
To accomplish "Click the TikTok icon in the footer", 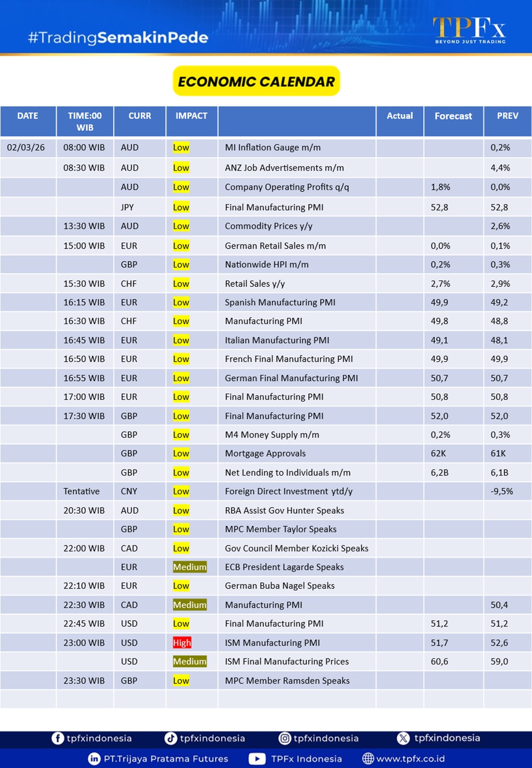I will pyautogui.click(x=171, y=738).
